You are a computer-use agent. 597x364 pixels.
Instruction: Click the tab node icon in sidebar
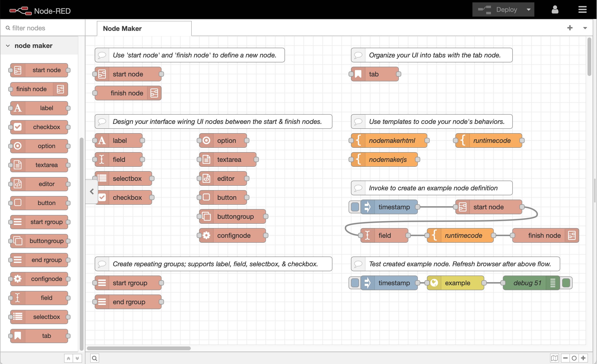pos(18,336)
